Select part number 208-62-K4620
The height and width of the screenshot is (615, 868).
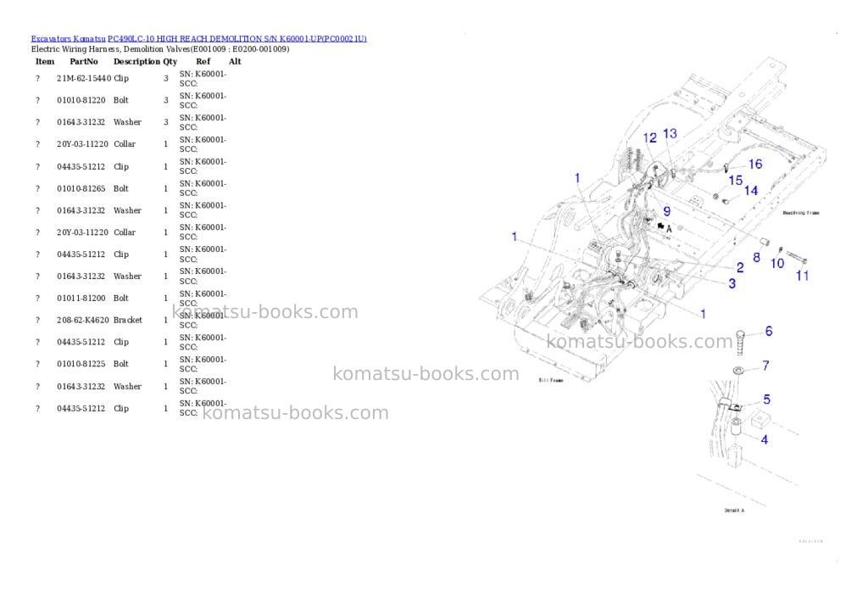coord(83,321)
